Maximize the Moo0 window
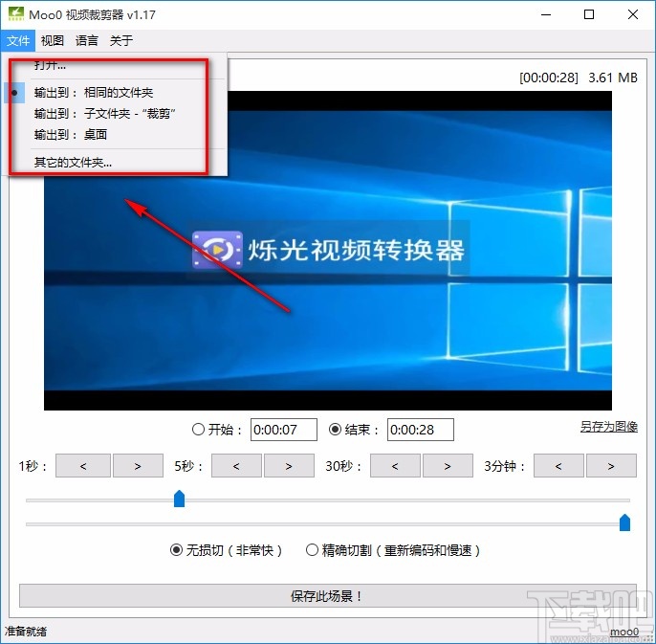The height and width of the screenshot is (644, 656). tap(589, 14)
